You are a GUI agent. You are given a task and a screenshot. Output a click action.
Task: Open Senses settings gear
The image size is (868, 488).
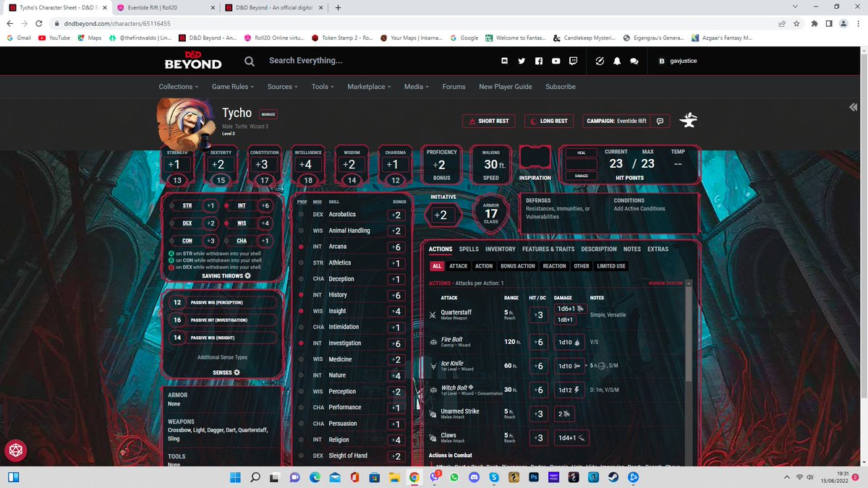tap(237, 372)
